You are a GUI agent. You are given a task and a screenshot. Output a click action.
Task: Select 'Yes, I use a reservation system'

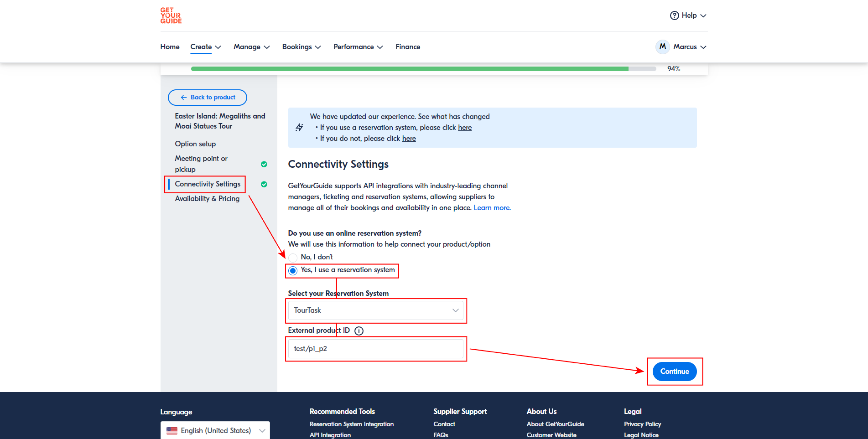293,270
